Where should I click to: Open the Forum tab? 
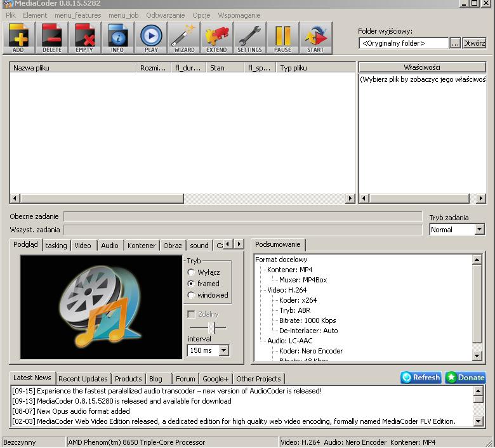185,378
